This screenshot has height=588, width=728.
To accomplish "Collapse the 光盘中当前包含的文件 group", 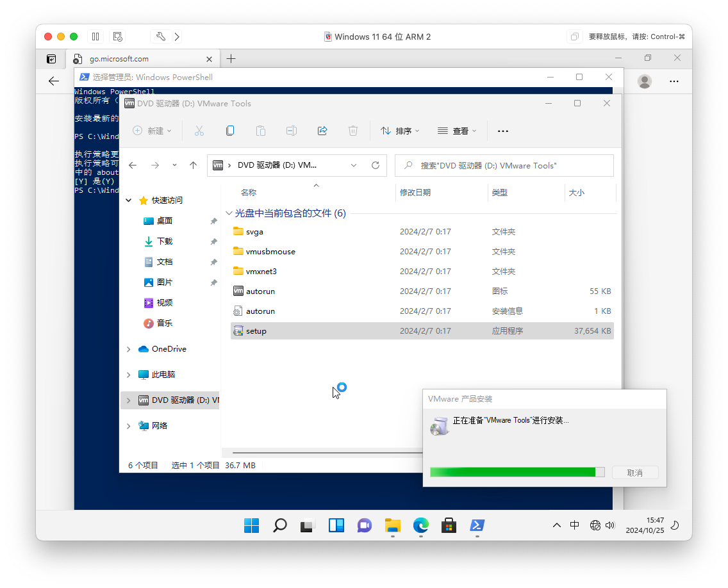I will pos(229,213).
